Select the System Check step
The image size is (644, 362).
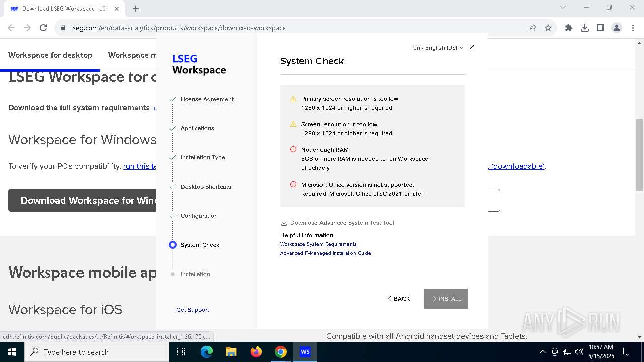tap(200, 245)
